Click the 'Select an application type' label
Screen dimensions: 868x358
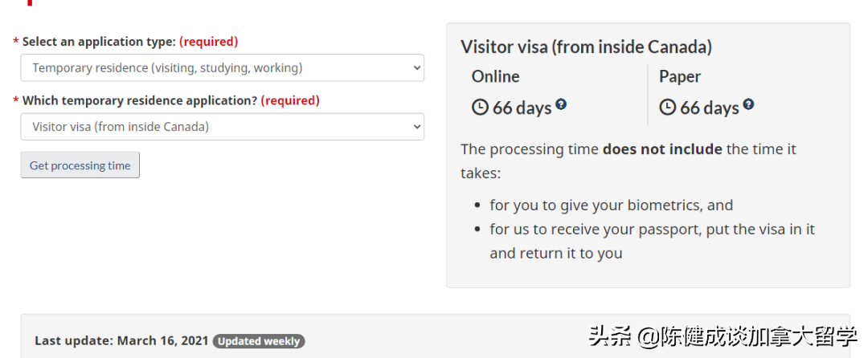pyautogui.click(x=98, y=42)
